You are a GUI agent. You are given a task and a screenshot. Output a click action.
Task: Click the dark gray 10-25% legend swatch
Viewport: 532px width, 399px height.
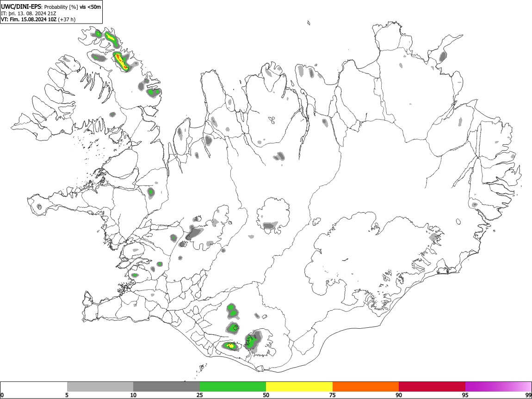pos(167,387)
